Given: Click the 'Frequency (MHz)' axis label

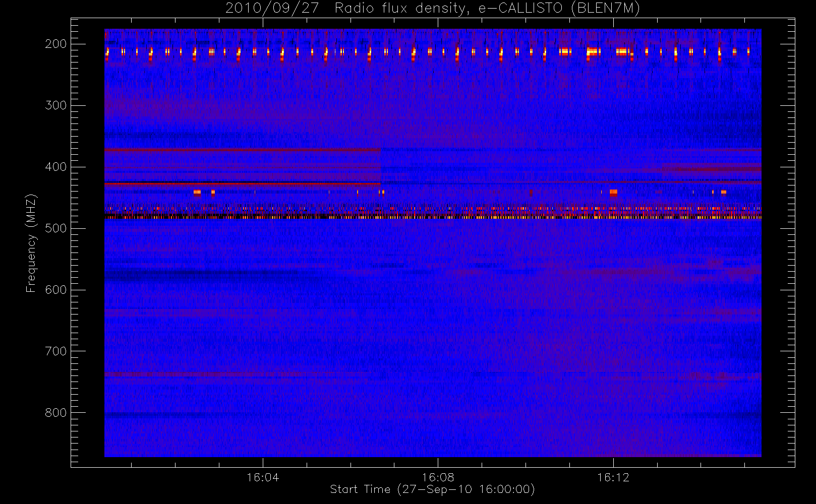Looking at the screenshot, I should point(31,243).
